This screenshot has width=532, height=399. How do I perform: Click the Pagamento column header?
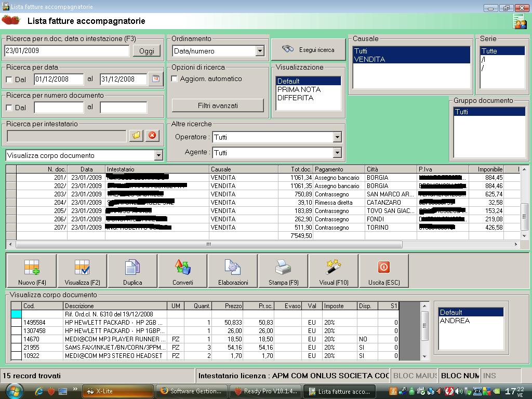pyautogui.click(x=339, y=169)
